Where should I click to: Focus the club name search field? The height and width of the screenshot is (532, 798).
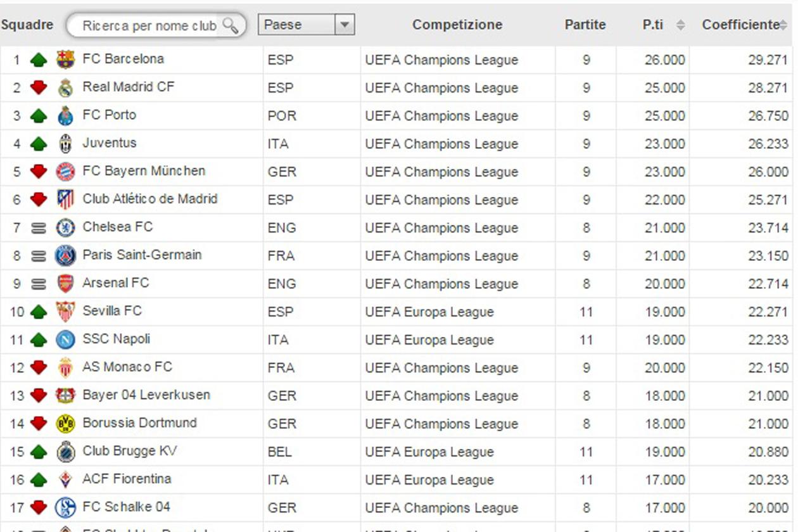(x=149, y=26)
